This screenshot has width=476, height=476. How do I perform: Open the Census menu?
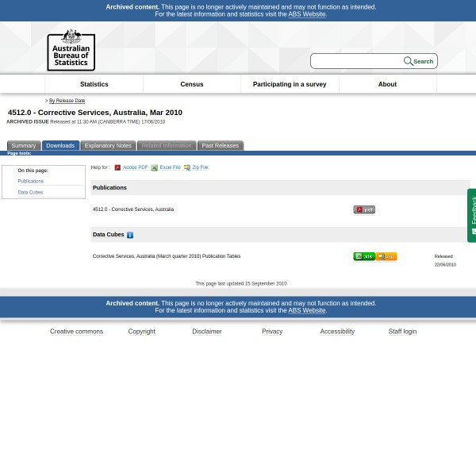(x=191, y=84)
